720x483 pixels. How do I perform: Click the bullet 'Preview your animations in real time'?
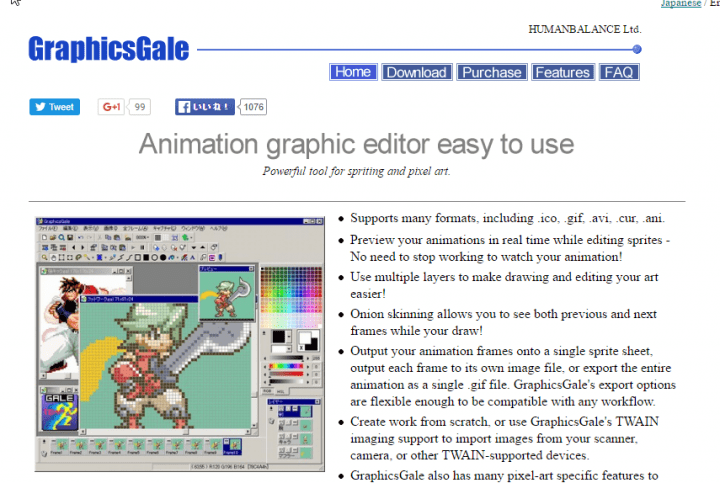click(x=510, y=248)
